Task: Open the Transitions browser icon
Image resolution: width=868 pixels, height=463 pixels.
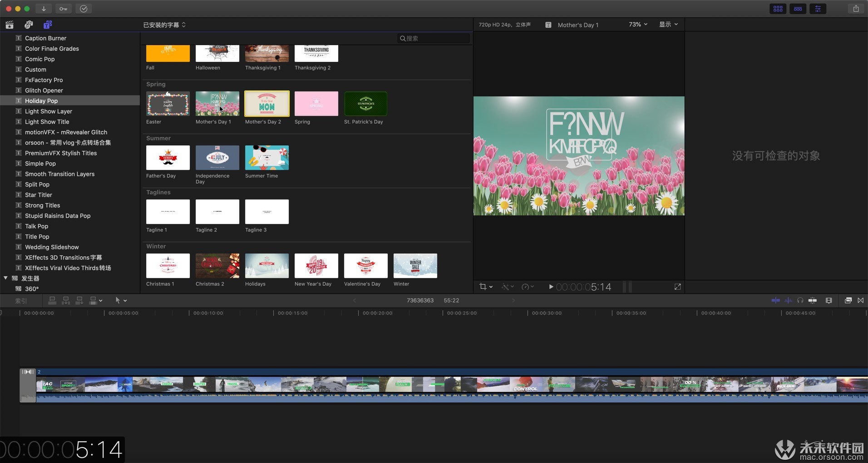Action: click(860, 300)
